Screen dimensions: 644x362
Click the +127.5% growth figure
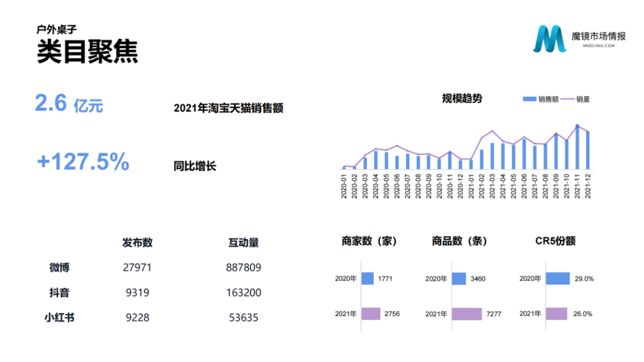pos(83,162)
